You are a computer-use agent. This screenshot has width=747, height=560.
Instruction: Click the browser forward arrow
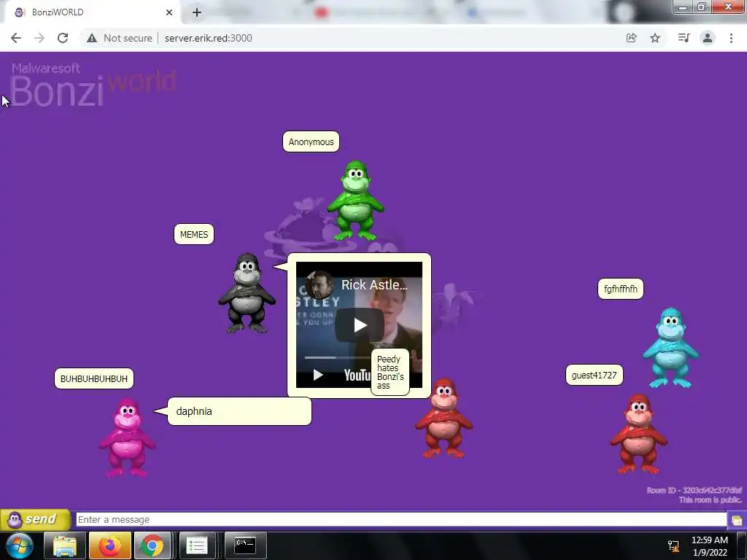[x=39, y=38]
